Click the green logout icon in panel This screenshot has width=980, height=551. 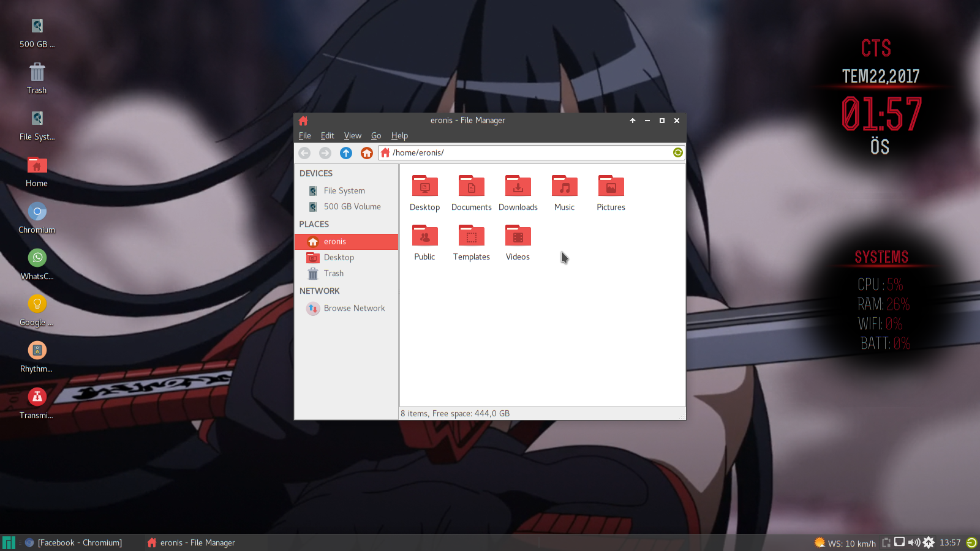(x=971, y=542)
